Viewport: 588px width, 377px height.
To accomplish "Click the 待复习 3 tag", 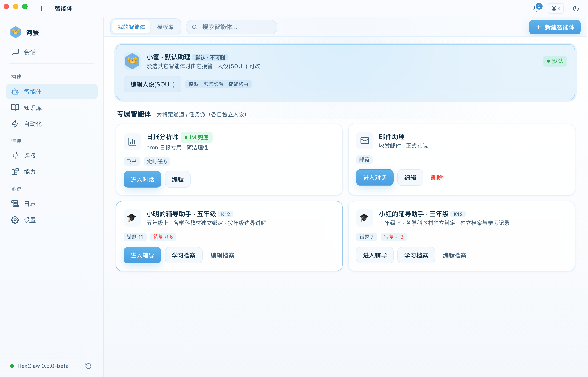I will tap(393, 237).
